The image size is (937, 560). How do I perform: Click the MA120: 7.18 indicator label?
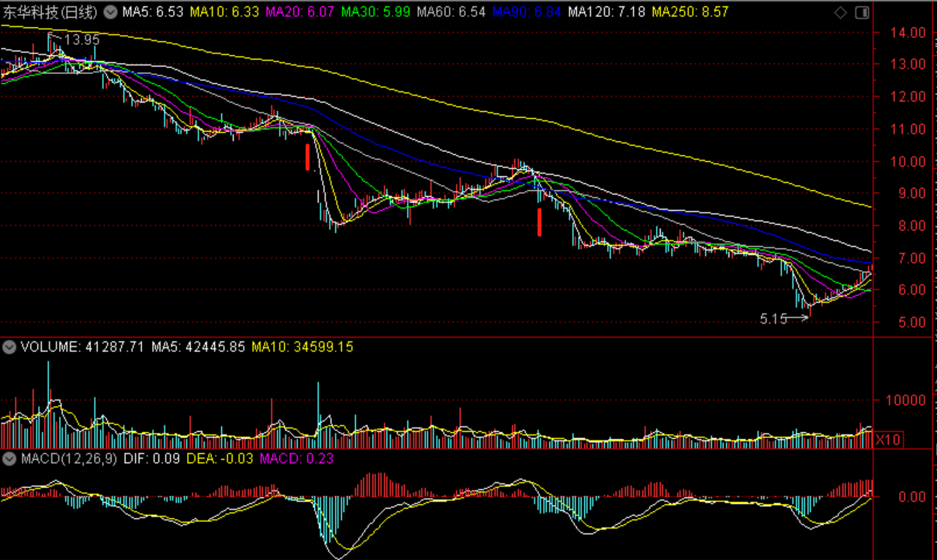(607, 12)
